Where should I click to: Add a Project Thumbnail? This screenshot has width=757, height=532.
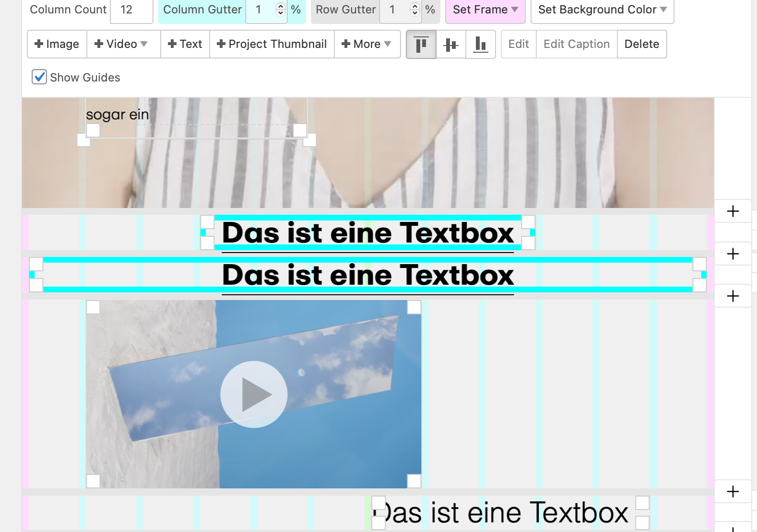coord(272,44)
